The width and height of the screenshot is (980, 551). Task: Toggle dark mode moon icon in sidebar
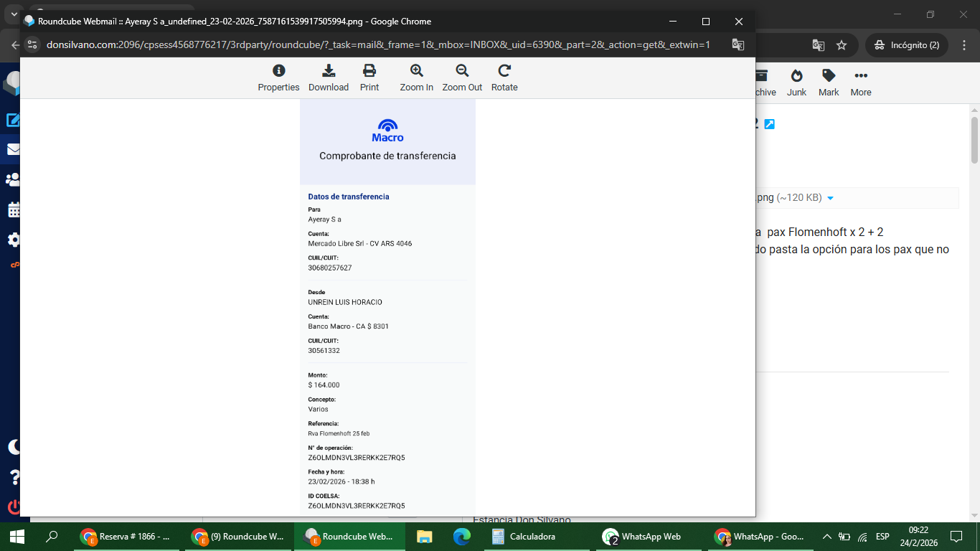pos(14,447)
